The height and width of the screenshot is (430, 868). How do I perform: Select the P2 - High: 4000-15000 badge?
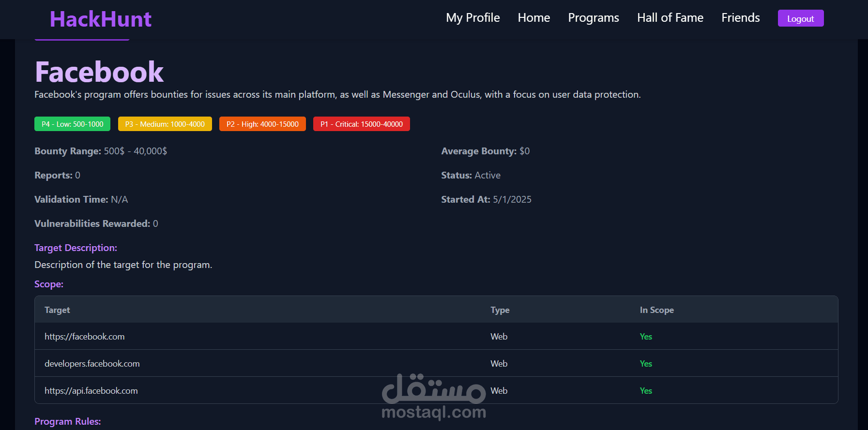click(x=262, y=124)
